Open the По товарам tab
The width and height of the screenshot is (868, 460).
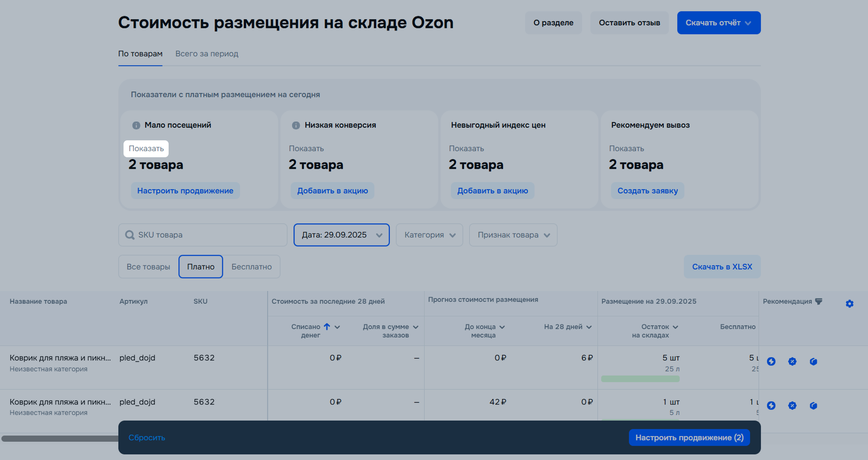(140, 54)
